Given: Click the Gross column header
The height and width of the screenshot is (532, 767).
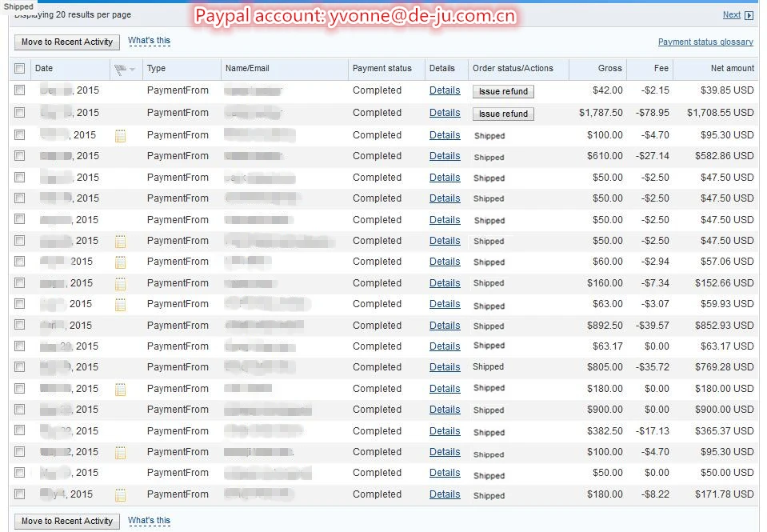Looking at the screenshot, I should pyautogui.click(x=609, y=69).
